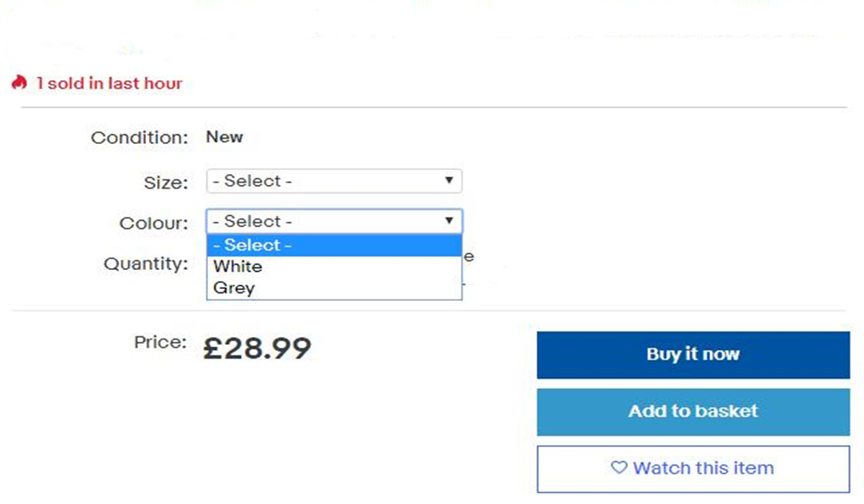This screenshot has height=504, width=864.
Task: Click the Colour label
Action: pos(154,223)
